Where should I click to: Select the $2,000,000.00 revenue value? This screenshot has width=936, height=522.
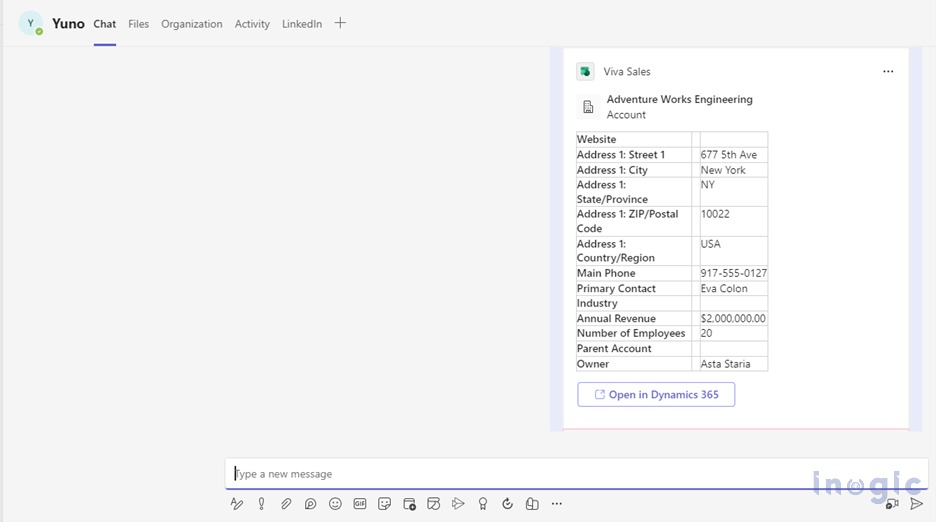[733, 318]
